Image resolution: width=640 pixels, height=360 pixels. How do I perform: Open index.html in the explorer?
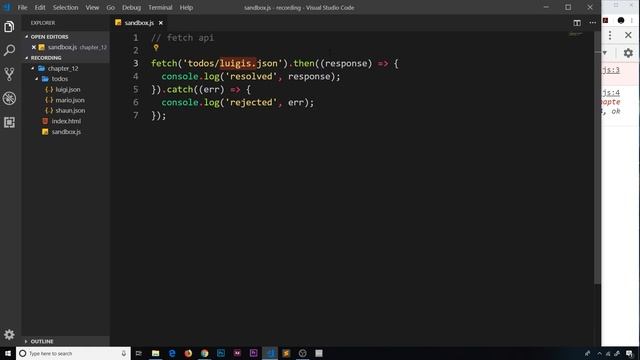pyautogui.click(x=65, y=121)
